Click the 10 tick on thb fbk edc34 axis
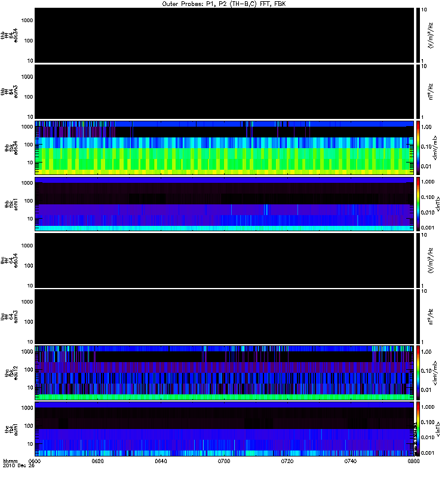448x478 pixels. [30, 163]
